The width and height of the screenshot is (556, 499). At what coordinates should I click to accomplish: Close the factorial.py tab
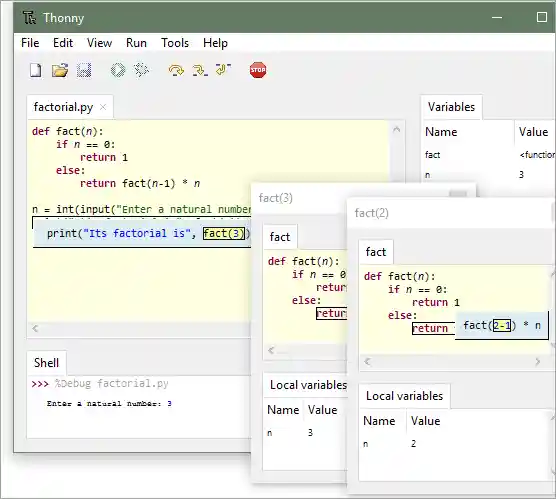tap(103, 107)
